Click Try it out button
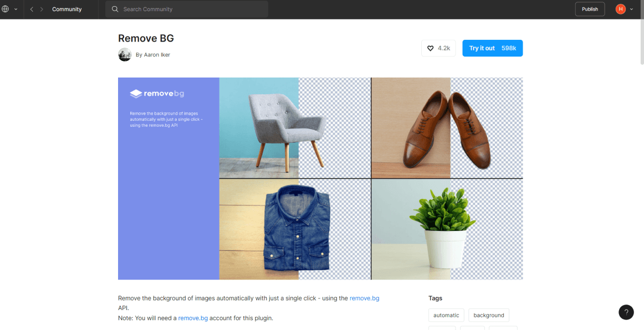The height and width of the screenshot is (330, 644). [493, 48]
